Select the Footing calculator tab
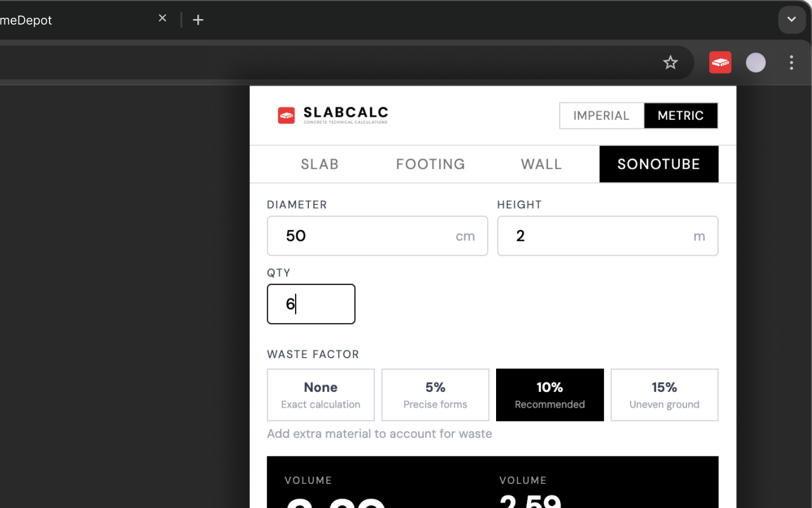Screen dimensions: 812x508 coord(431,164)
